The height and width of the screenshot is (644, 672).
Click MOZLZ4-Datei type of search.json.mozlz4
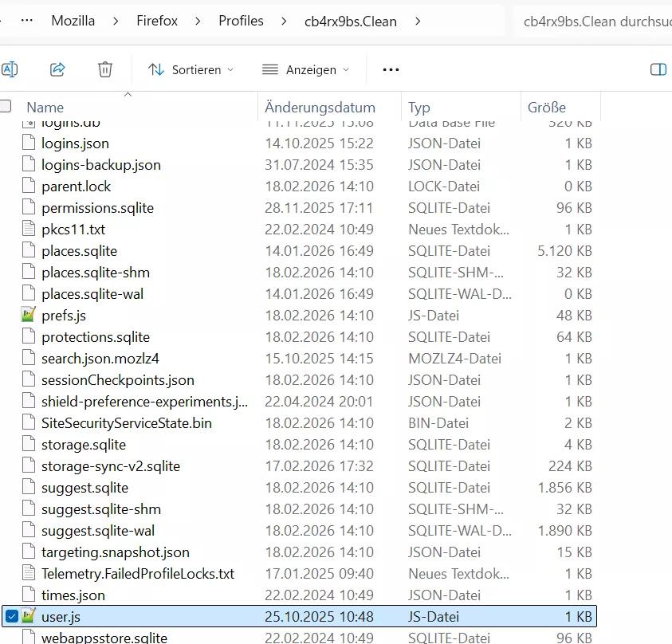click(x=454, y=358)
